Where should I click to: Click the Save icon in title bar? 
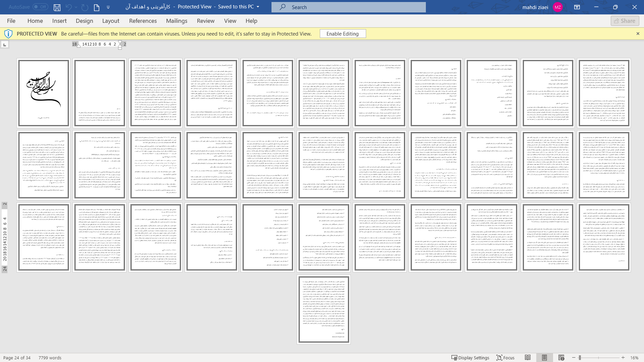57,7
